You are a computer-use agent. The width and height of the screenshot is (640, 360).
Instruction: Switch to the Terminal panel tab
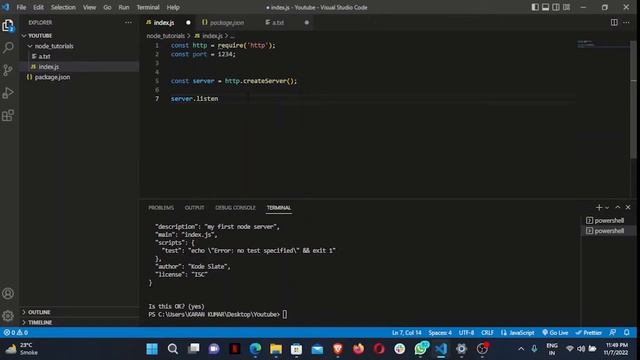pos(279,208)
